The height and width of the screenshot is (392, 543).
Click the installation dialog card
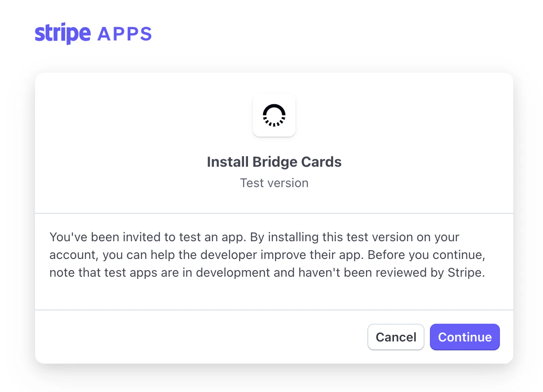(274, 217)
